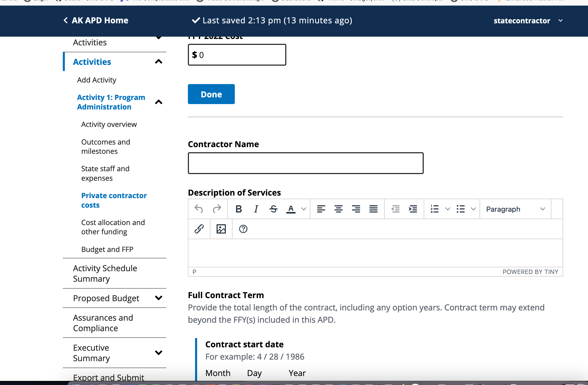Click the Undo icon in text editor

pos(199,209)
